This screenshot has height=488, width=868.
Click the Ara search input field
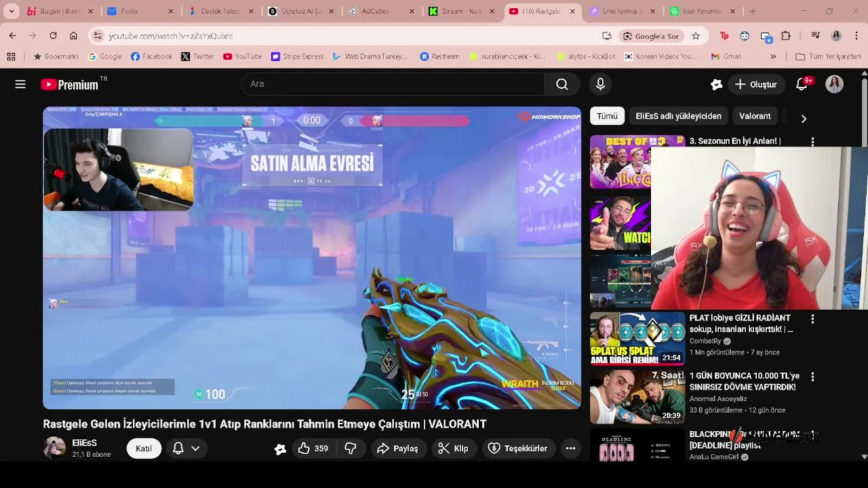pos(392,84)
